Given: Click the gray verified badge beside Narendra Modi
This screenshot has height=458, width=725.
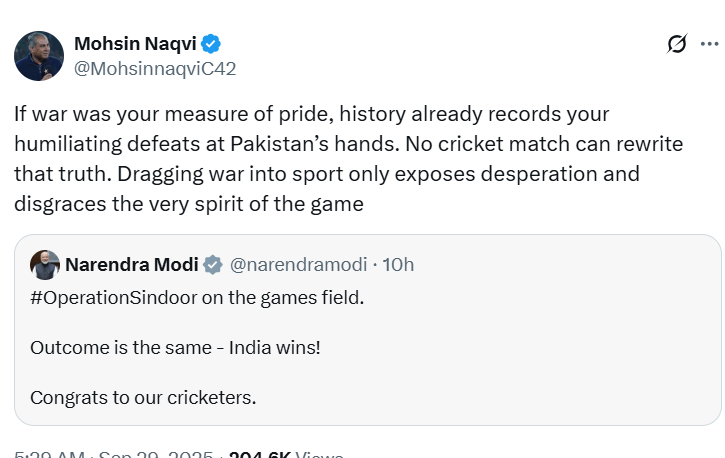Looking at the screenshot, I should [x=213, y=264].
